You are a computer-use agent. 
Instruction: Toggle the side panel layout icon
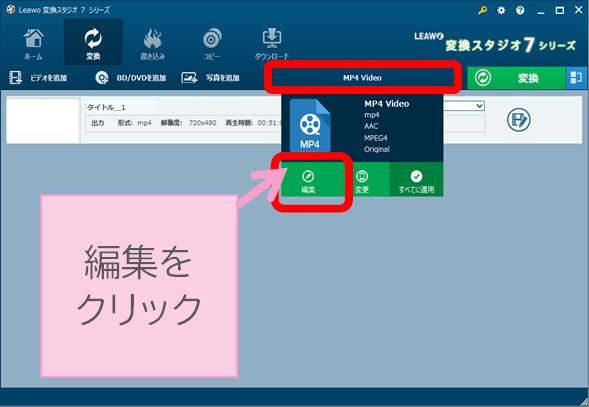click(x=576, y=78)
